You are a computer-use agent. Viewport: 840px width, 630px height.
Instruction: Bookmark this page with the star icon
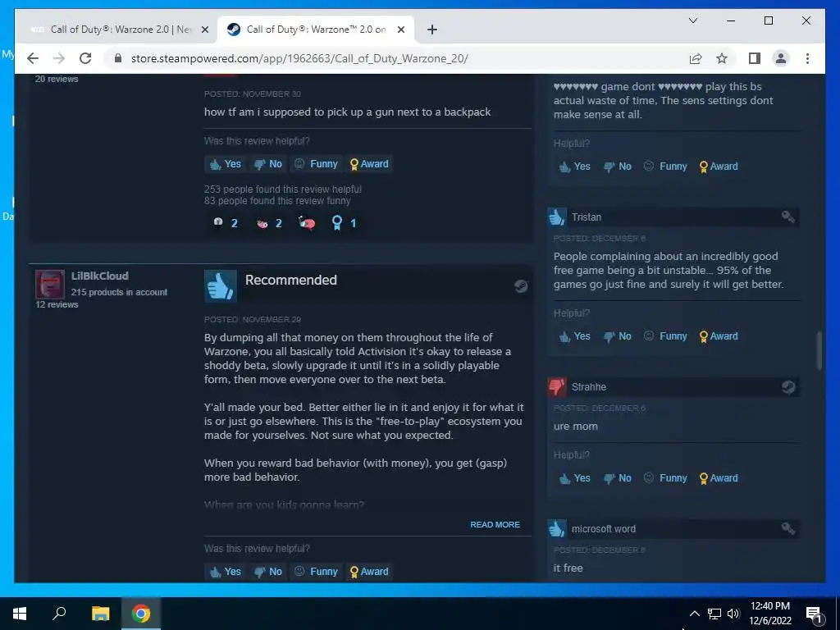722,58
